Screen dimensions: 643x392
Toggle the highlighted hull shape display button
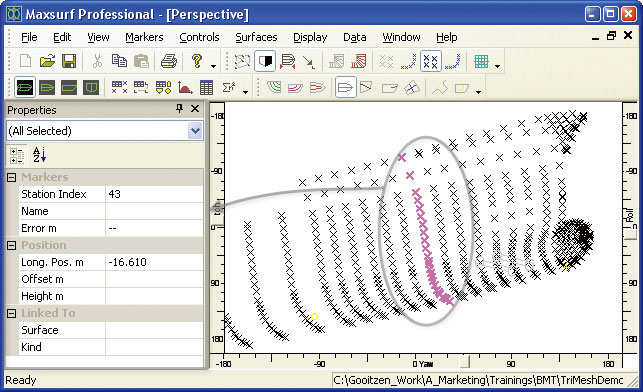[345, 87]
